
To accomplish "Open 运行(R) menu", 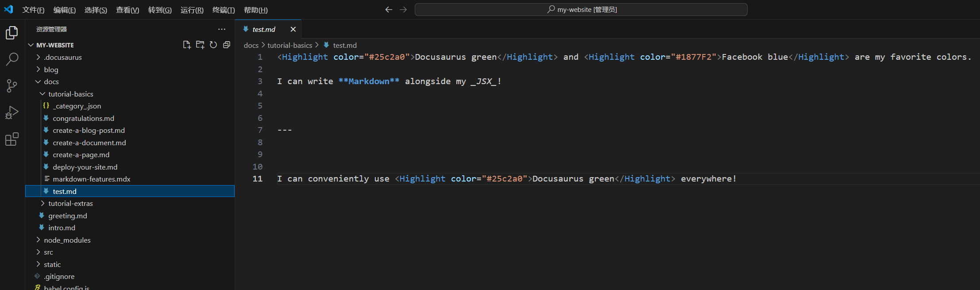I will [192, 10].
